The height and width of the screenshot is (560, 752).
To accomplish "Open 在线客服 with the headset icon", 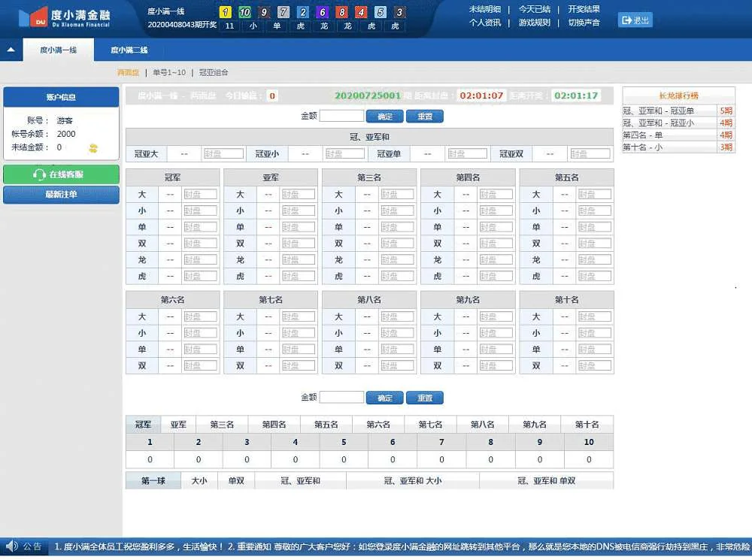I will (x=61, y=174).
